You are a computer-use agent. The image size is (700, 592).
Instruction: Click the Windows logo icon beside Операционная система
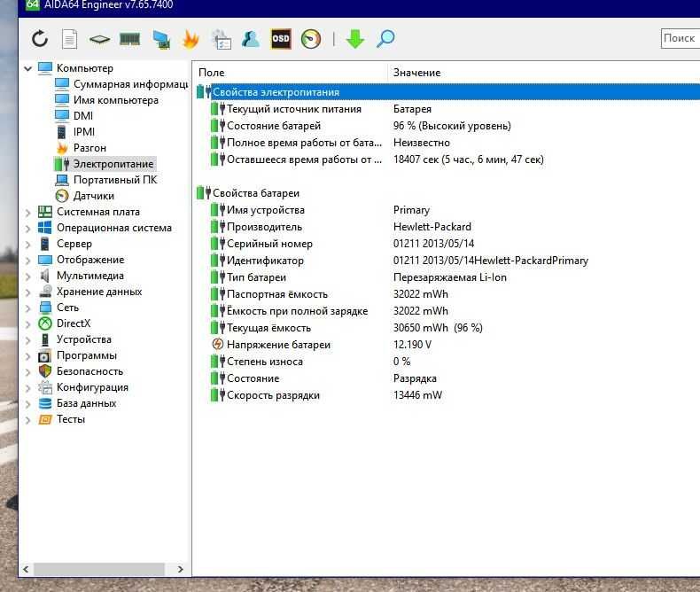pos(44,228)
